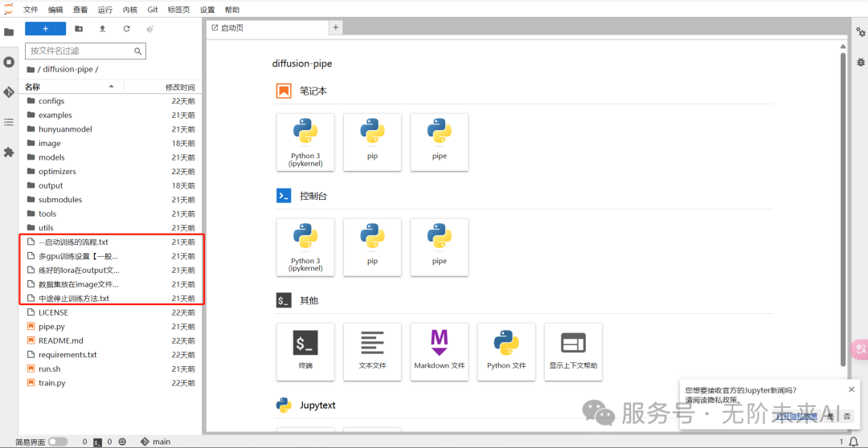
Task: Open the table of contents panel
Action: [x=9, y=122]
